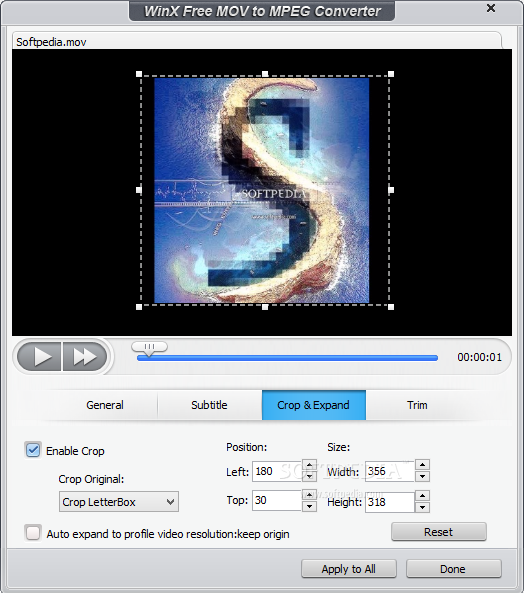The height and width of the screenshot is (593, 524).
Task: Close the converter window
Action: pyautogui.click(x=491, y=8)
